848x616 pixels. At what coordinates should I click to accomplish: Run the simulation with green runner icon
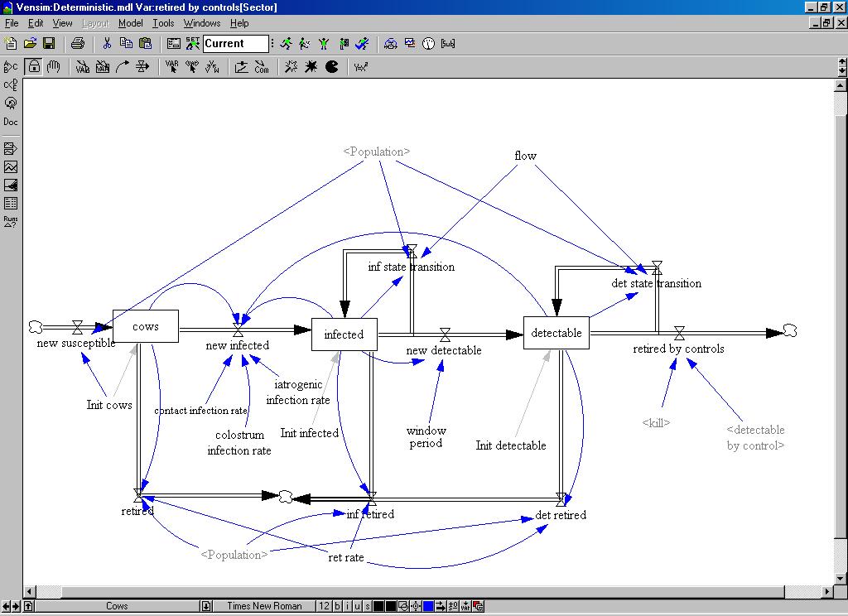click(286, 44)
